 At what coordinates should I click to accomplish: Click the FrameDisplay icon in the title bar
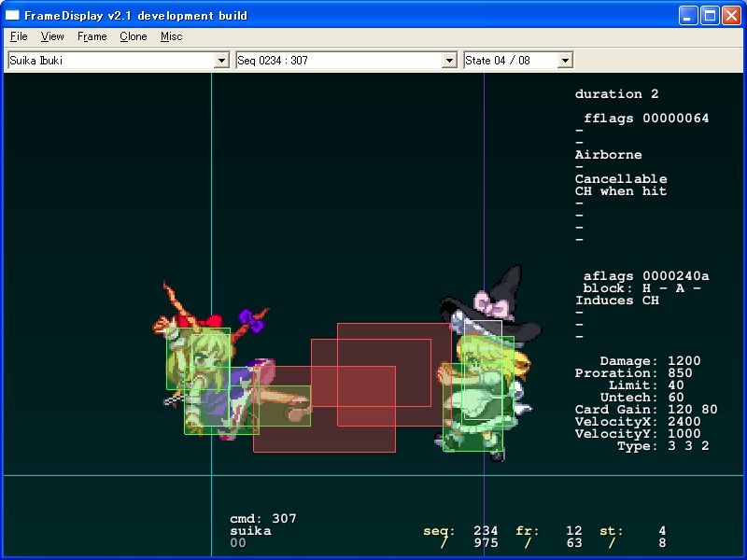pyautogui.click(x=13, y=16)
